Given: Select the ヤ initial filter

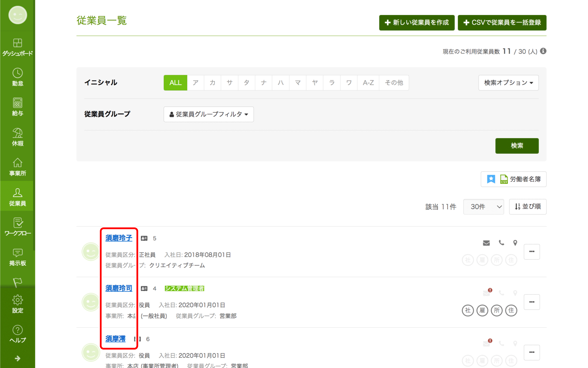Looking at the screenshot, I should [x=315, y=83].
